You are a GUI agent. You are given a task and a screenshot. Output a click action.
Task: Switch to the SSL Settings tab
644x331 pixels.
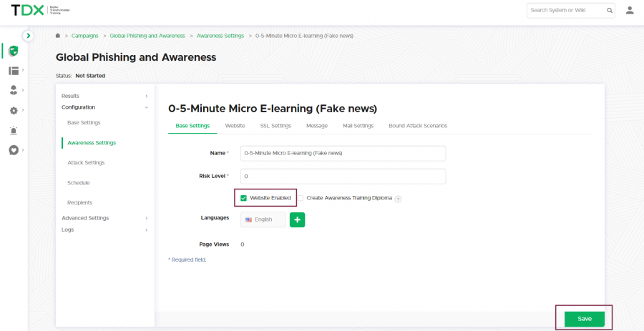coord(275,126)
